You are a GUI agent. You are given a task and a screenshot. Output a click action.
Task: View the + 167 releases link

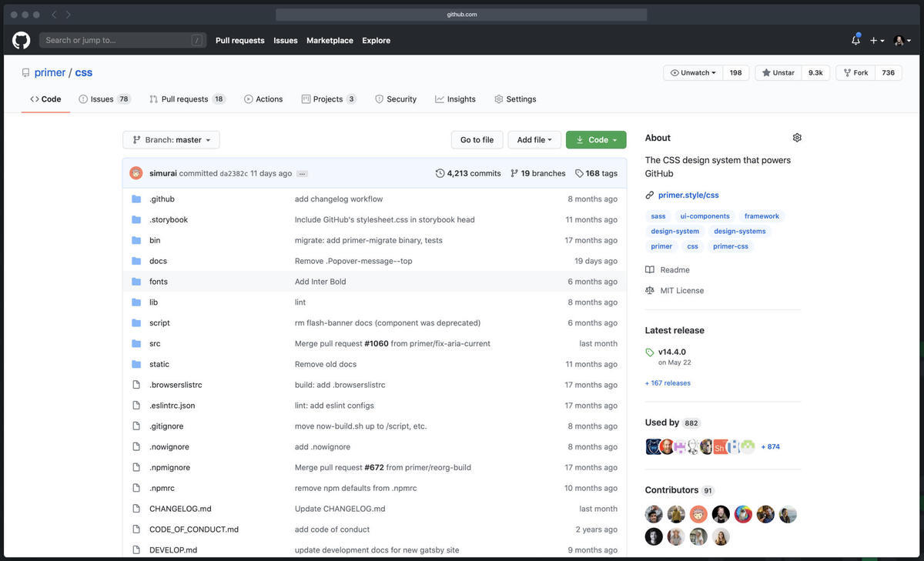tap(668, 383)
